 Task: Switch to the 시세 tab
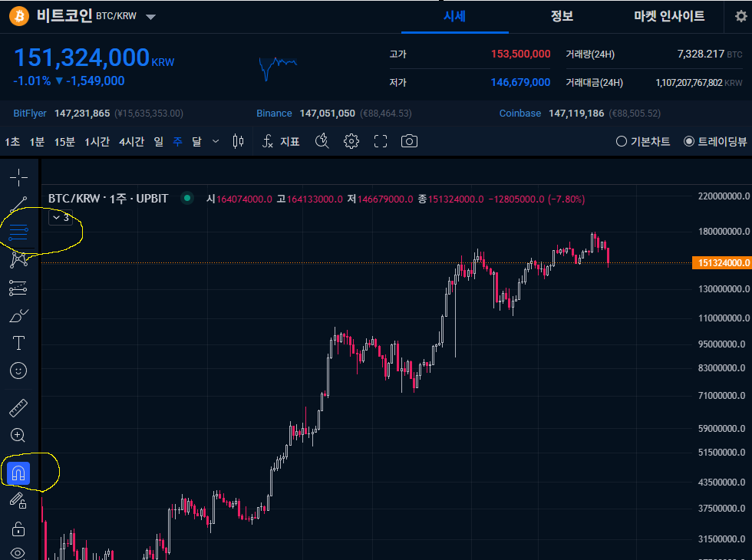pos(454,16)
